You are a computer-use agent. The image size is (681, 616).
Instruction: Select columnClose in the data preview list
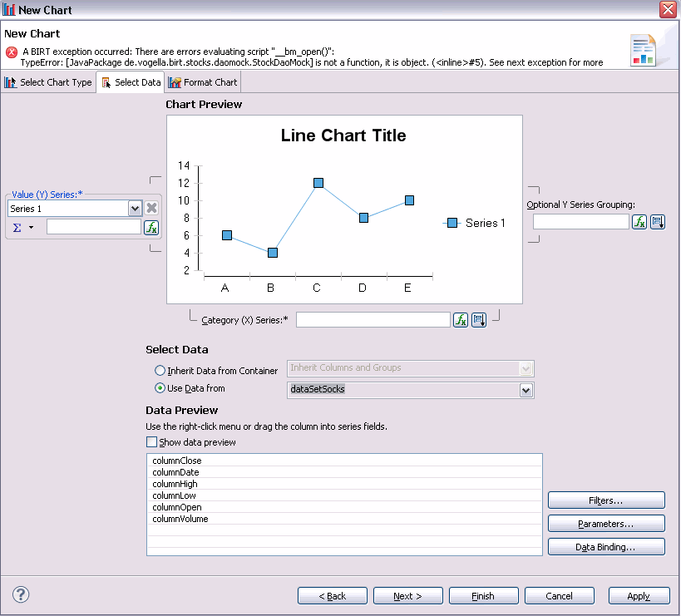[344, 461]
